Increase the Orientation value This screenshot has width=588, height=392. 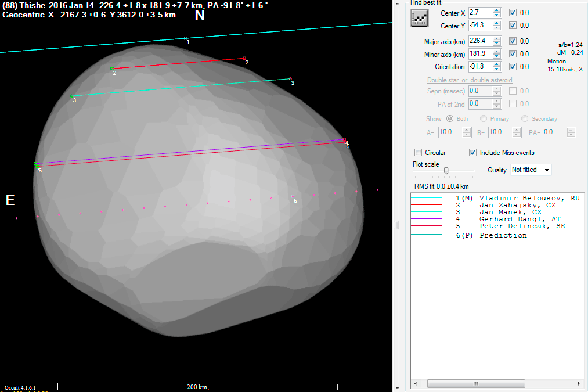click(497, 64)
